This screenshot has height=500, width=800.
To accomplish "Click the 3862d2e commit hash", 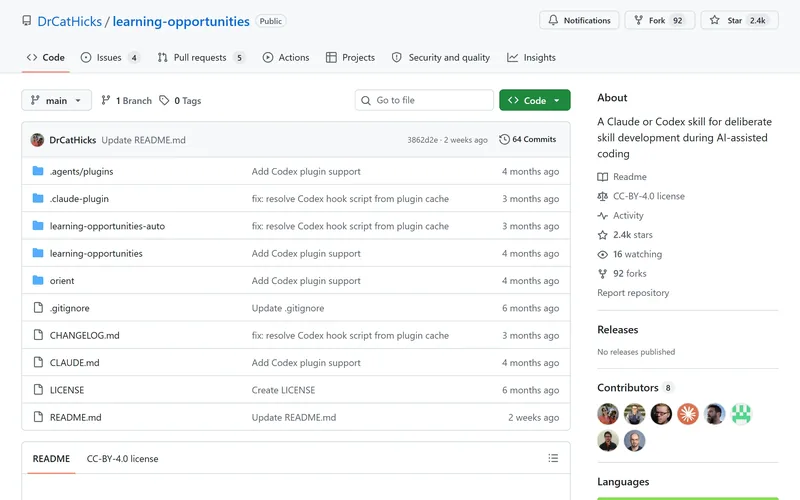I will click(422, 140).
